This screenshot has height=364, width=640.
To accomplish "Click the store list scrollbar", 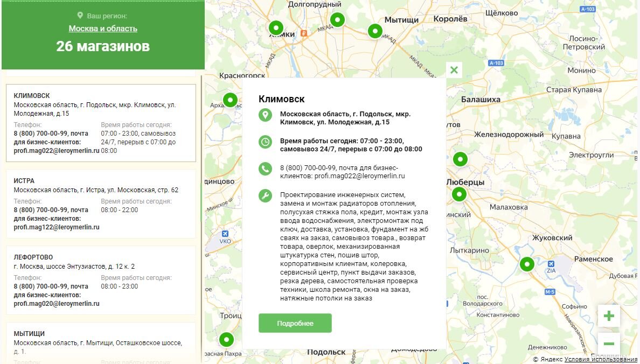I will 201,204.
